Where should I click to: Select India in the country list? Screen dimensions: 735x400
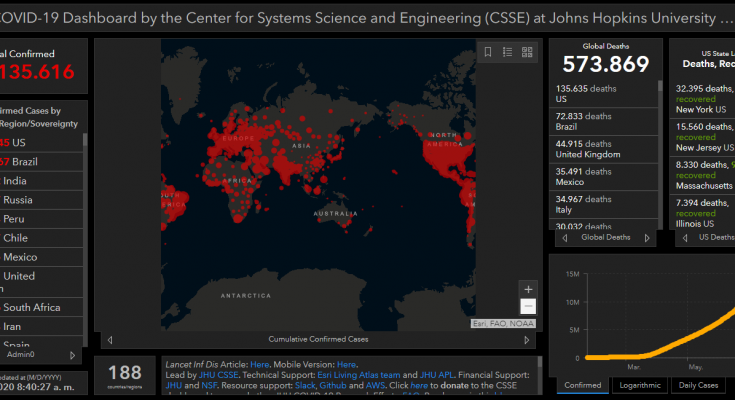41,181
